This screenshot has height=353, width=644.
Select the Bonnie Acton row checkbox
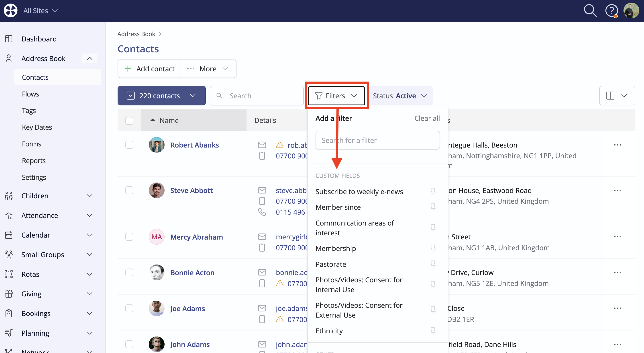click(129, 273)
